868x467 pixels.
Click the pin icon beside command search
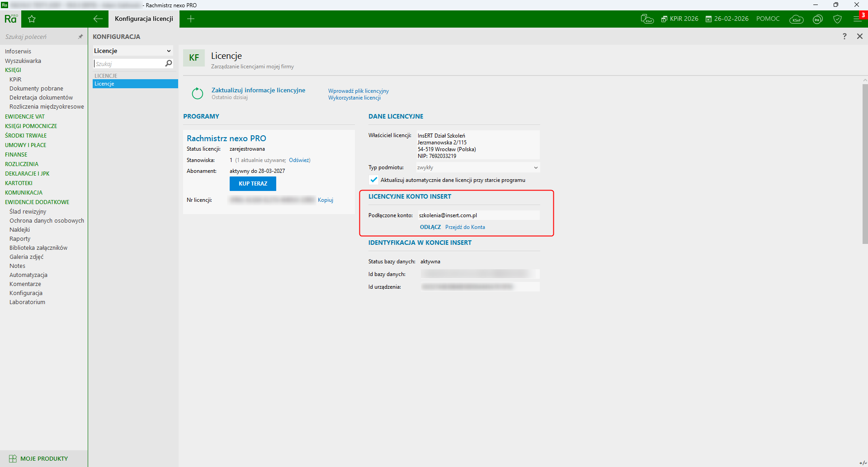pyautogui.click(x=80, y=37)
